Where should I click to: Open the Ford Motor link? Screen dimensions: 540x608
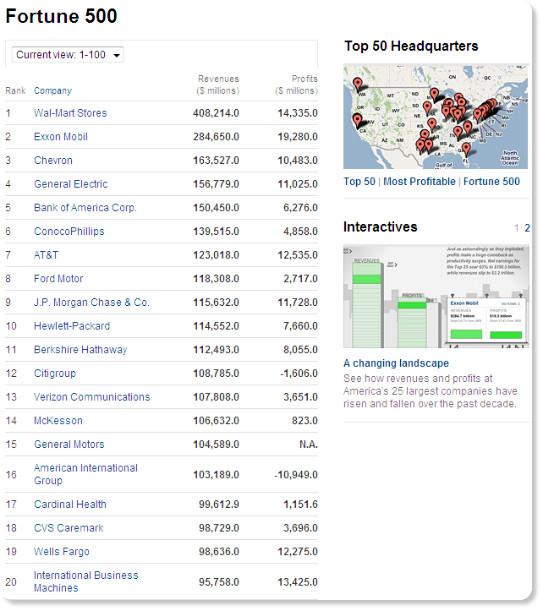click(58, 279)
